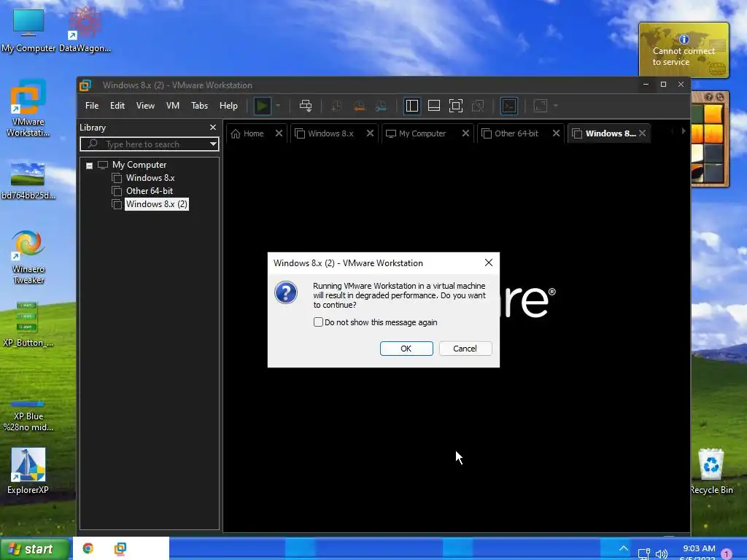This screenshot has width=747, height=560.
Task: Click the network tray icon
Action: pyautogui.click(x=643, y=553)
